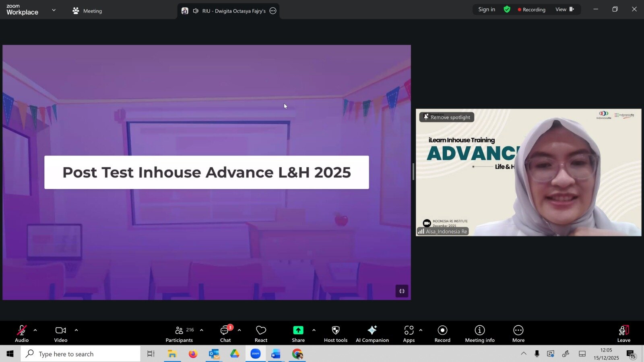
Task: Click the divider handle between share and video
Action: (x=413, y=172)
